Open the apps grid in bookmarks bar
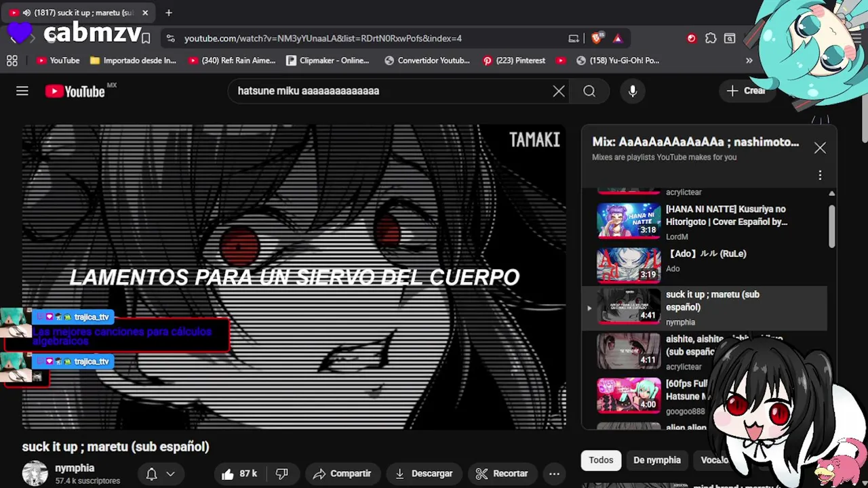The width and height of the screenshot is (868, 488). point(12,60)
